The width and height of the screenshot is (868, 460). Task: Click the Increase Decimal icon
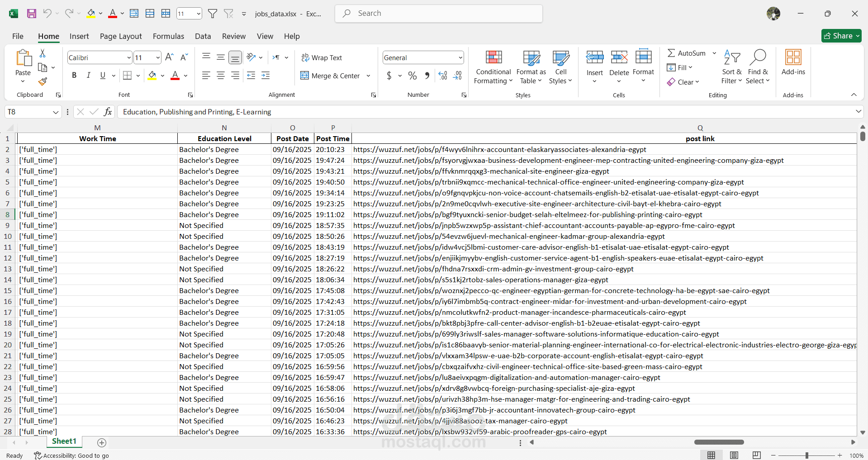443,76
